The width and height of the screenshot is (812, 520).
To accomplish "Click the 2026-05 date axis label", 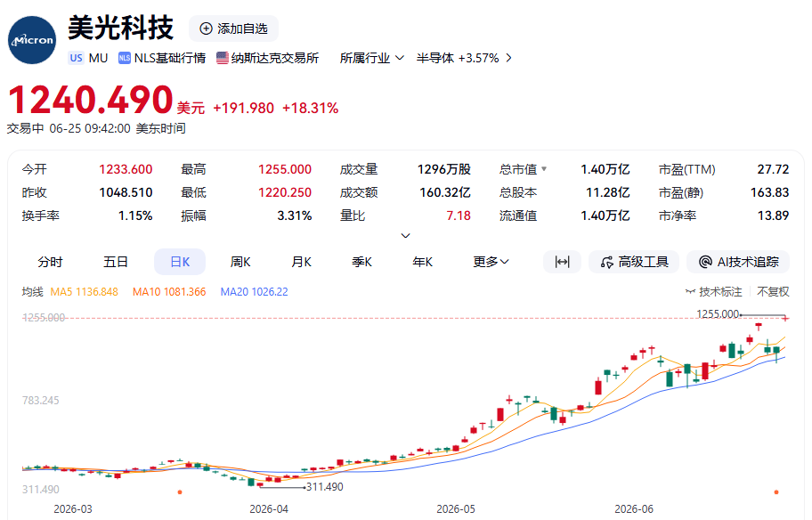I will [455, 509].
